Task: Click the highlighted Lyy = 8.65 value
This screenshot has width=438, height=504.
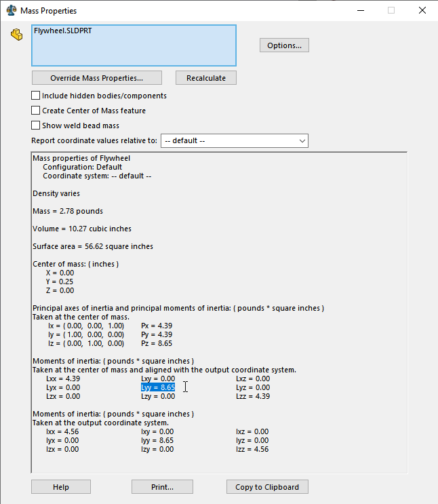Action: click(x=158, y=387)
